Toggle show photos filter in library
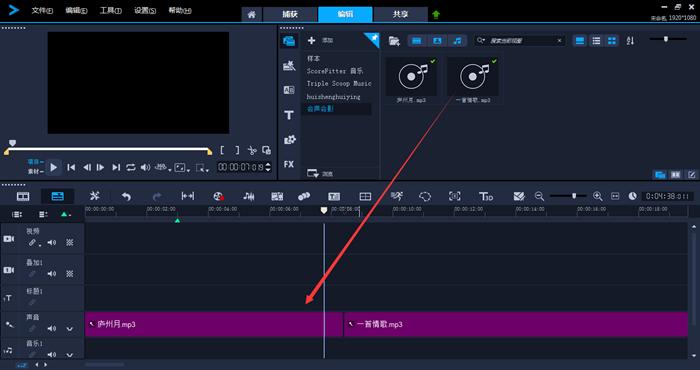The width and height of the screenshot is (700, 370). coord(438,41)
